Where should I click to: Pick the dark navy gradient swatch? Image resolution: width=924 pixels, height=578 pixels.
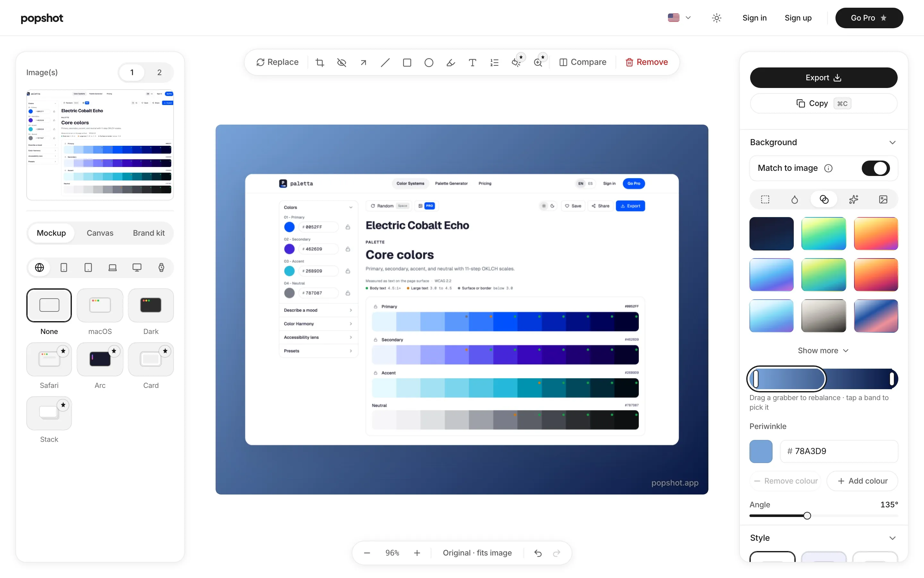(771, 233)
